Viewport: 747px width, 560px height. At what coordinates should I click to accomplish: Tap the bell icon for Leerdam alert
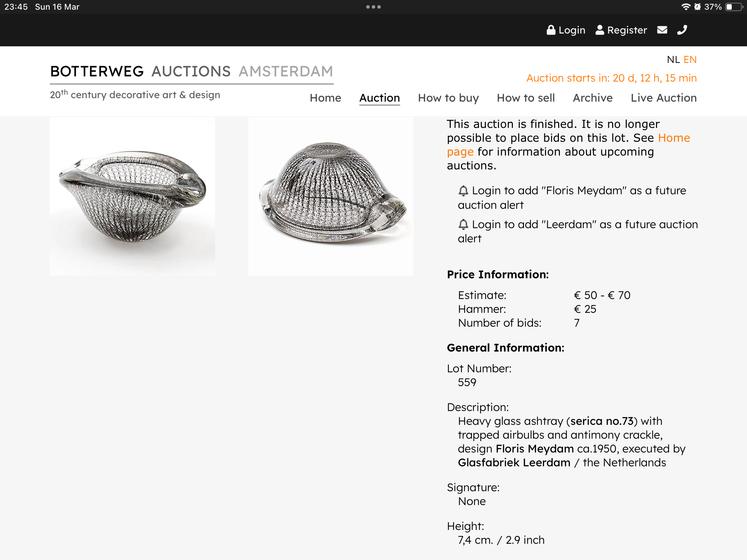pos(463,225)
